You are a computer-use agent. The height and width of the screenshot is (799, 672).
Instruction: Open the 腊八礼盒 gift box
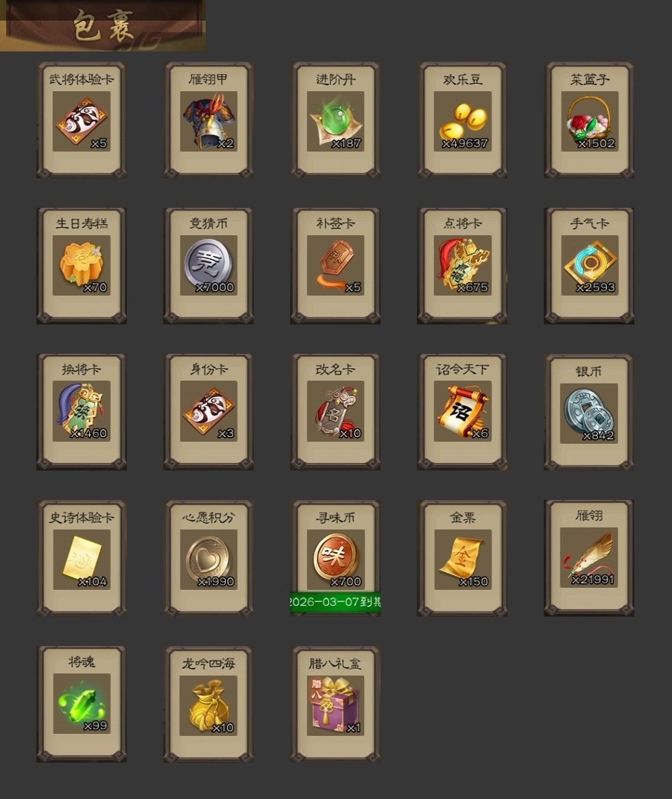[x=335, y=704]
